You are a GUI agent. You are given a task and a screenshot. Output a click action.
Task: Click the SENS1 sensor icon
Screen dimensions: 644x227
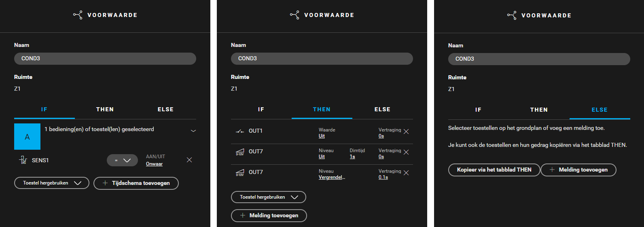pyautogui.click(x=23, y=160)
